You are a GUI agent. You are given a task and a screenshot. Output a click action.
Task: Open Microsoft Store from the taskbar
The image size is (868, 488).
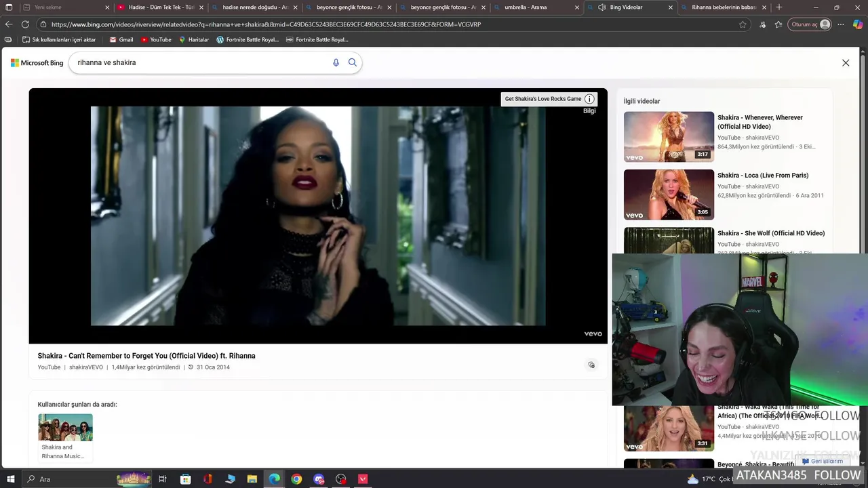(185, 479)
